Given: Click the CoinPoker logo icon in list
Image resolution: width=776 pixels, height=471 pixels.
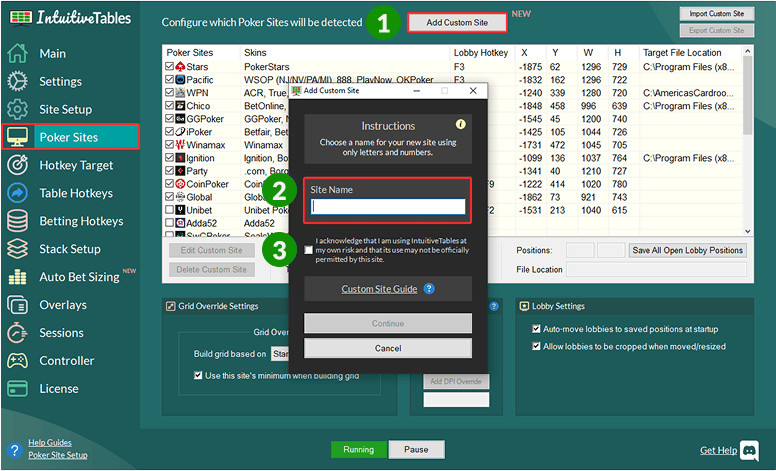Looking at the screenshot, I should click(180, 184).
